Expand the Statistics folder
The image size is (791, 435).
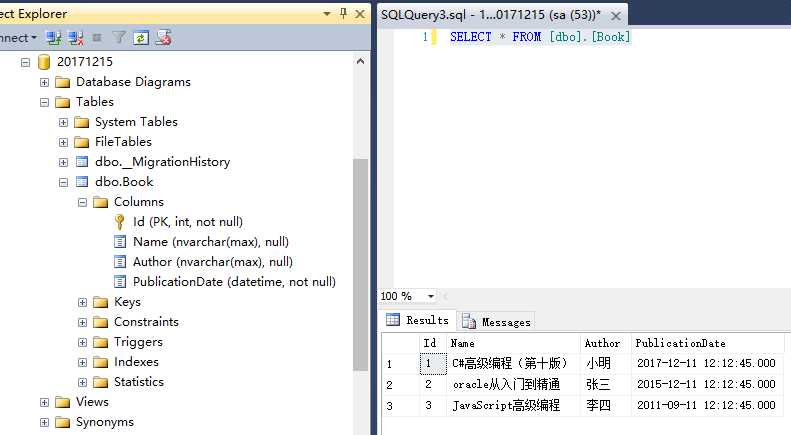click(82, 383)
